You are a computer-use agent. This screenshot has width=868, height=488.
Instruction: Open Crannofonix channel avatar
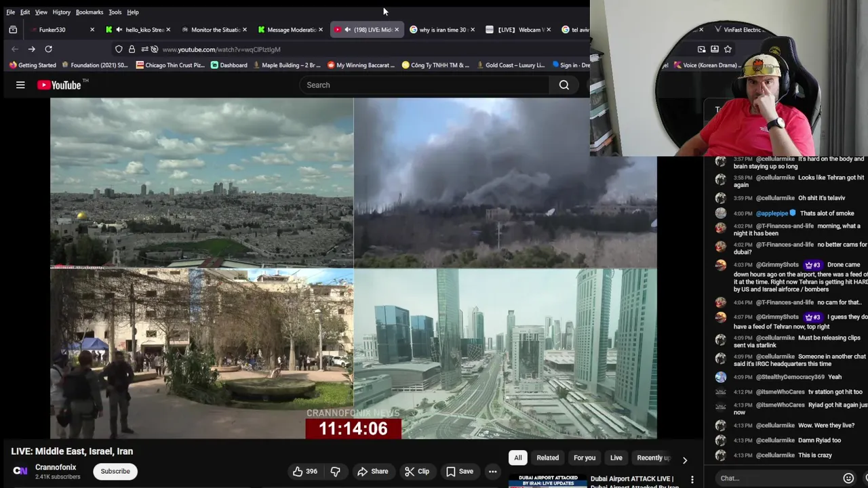tap(20, 471)
